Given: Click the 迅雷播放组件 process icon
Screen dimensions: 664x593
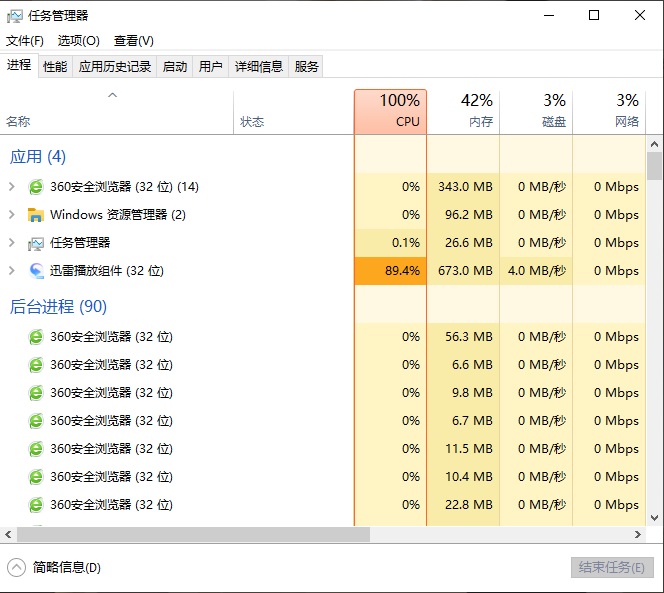Looking at the screenshot, I should [36, 271].
